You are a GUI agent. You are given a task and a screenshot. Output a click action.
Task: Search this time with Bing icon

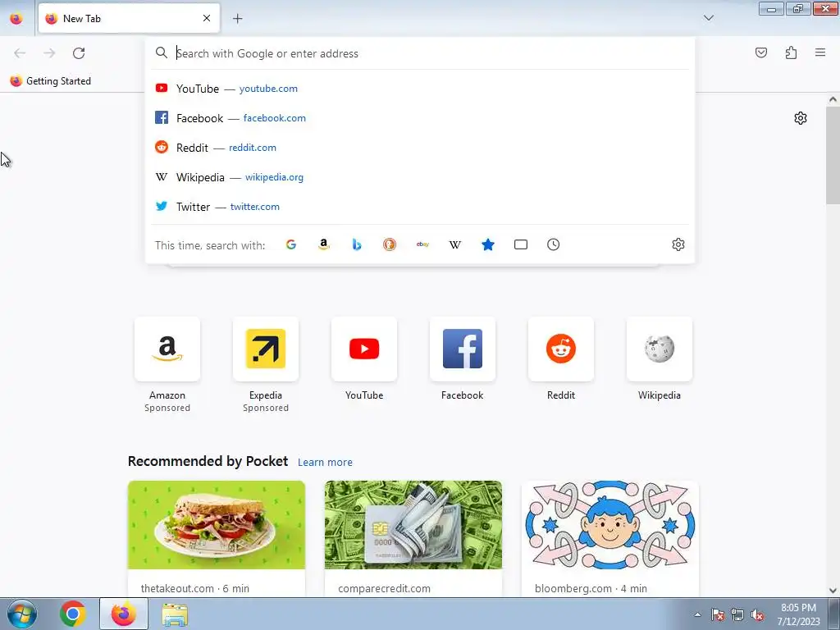pos(357,244)
